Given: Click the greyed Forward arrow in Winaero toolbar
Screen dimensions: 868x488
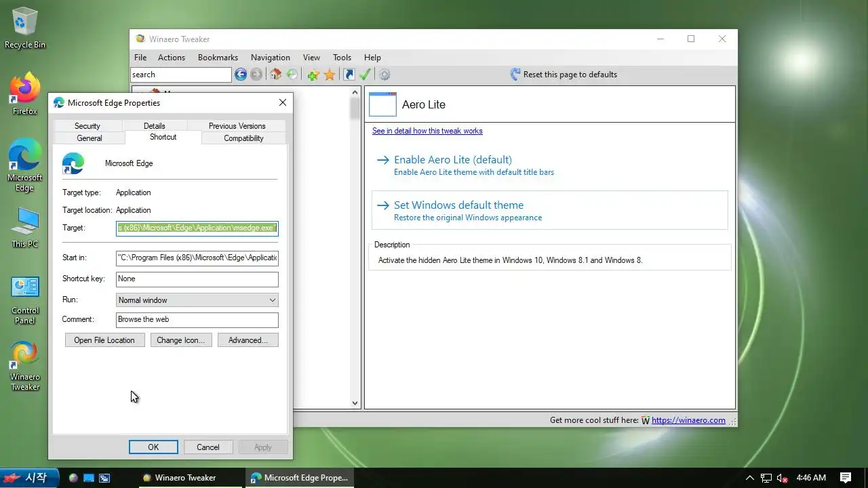Looking at the screenshot, I should pyautogui.click(x=256, y=75).
